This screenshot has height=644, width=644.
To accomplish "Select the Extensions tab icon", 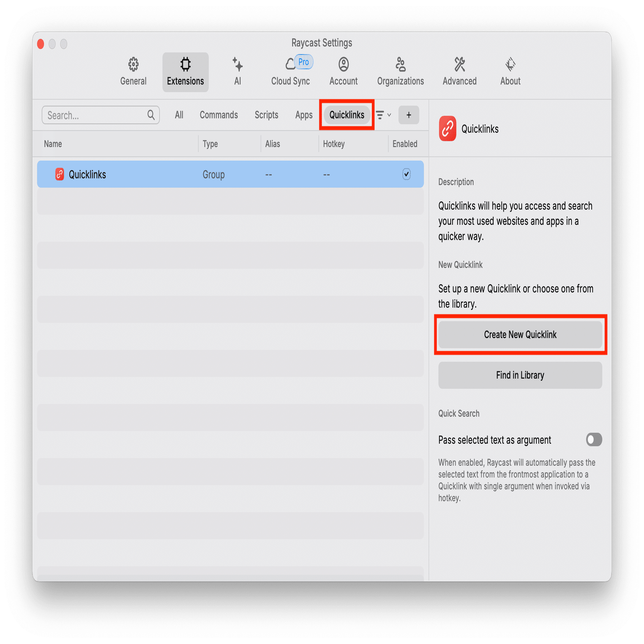I will click(185, 65).
